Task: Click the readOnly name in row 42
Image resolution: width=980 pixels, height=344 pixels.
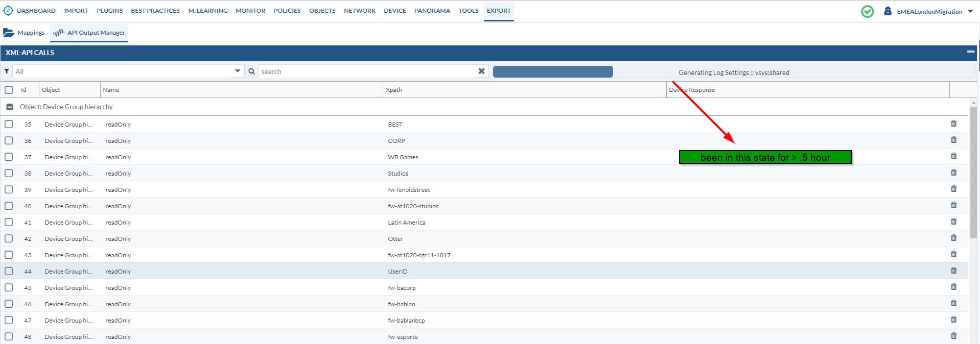Action: (118, 239)
